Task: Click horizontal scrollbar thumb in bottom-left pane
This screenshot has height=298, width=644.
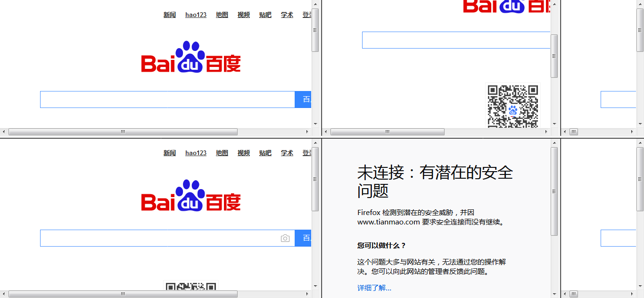Action: tap(123, 294)
